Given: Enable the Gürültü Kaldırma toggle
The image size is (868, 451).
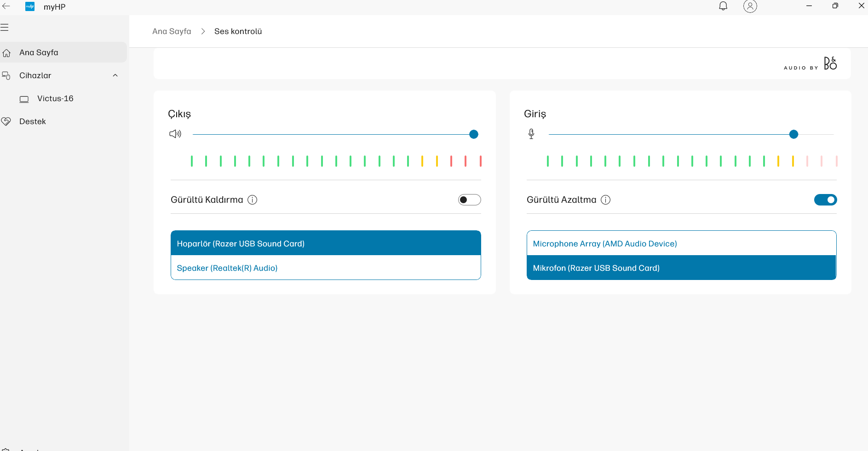Looking at the screenshot, I should [469, 200].
